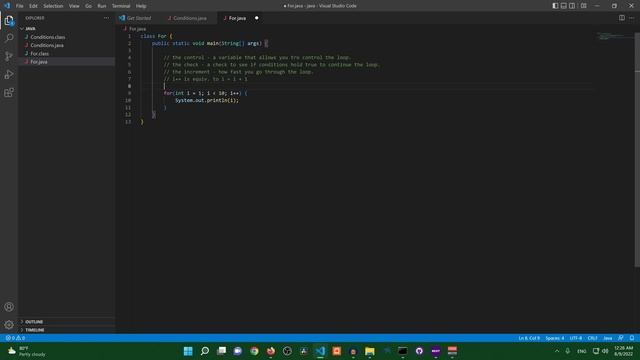Open the Run menu
This screenshot has width=640, height=360.
click(x=102, y=6)
